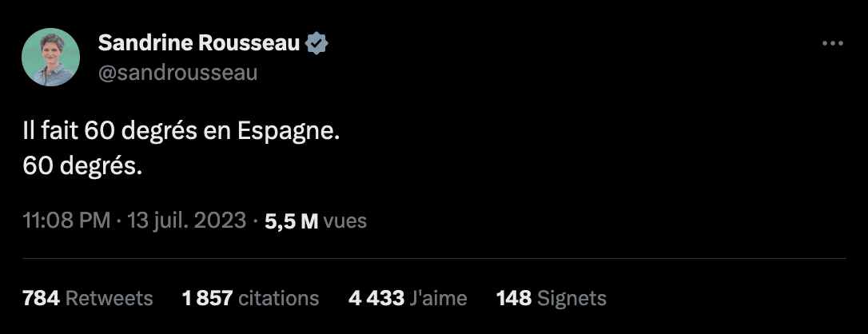
Task: Click Sandrine Rousseau's profile avatar
Action: click(51, 57)
